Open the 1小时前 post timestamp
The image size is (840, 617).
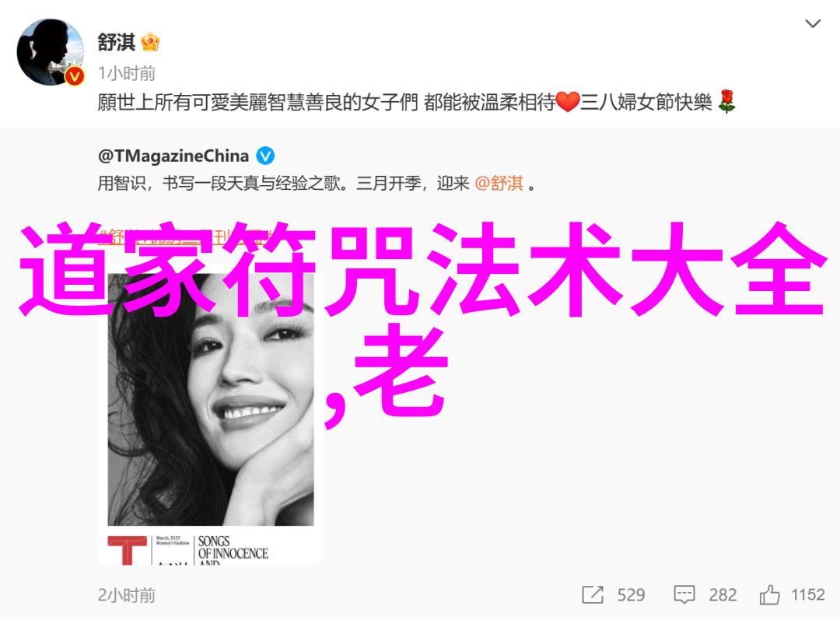coord(127,73)
